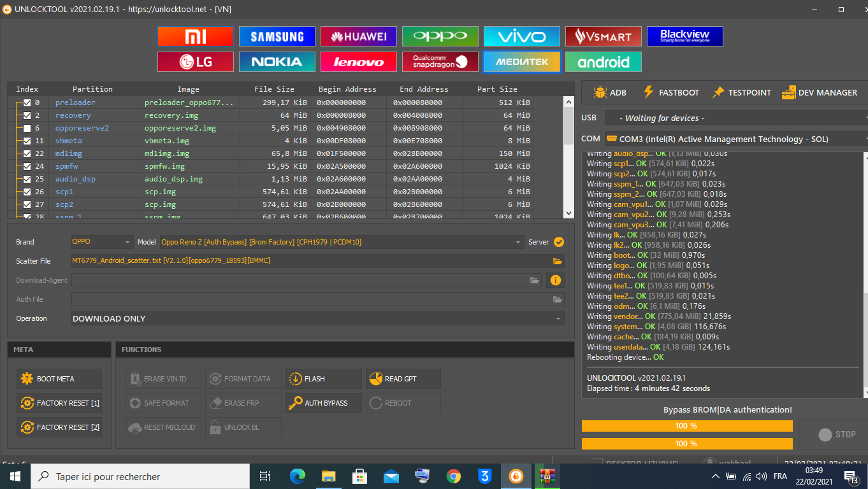Uncheck the vbmeta partition checkbox
This screenshot has width=868, height=489.
tap(27, 141)
